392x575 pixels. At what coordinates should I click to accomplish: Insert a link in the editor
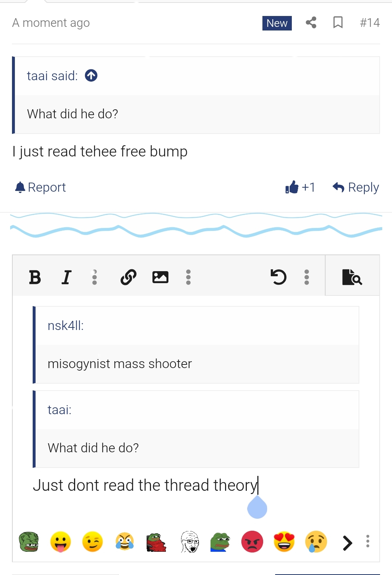(128, 277)
